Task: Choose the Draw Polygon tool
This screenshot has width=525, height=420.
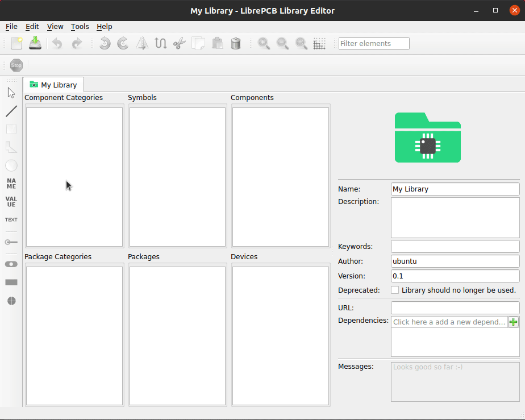Action: pos(11,147)
